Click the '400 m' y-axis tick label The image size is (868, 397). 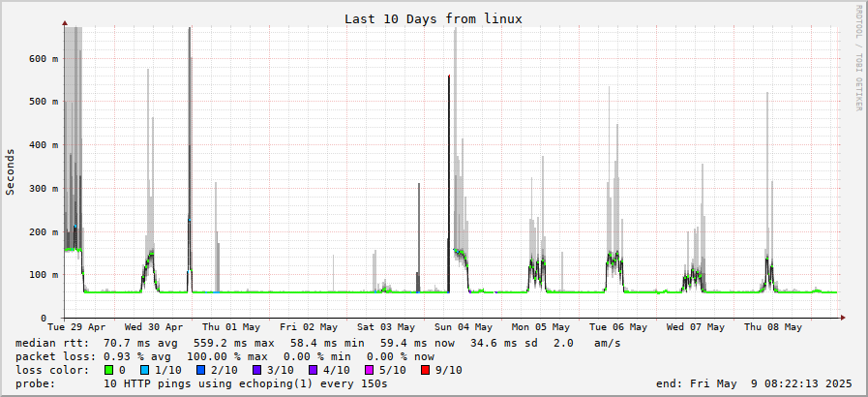point(43,144)
